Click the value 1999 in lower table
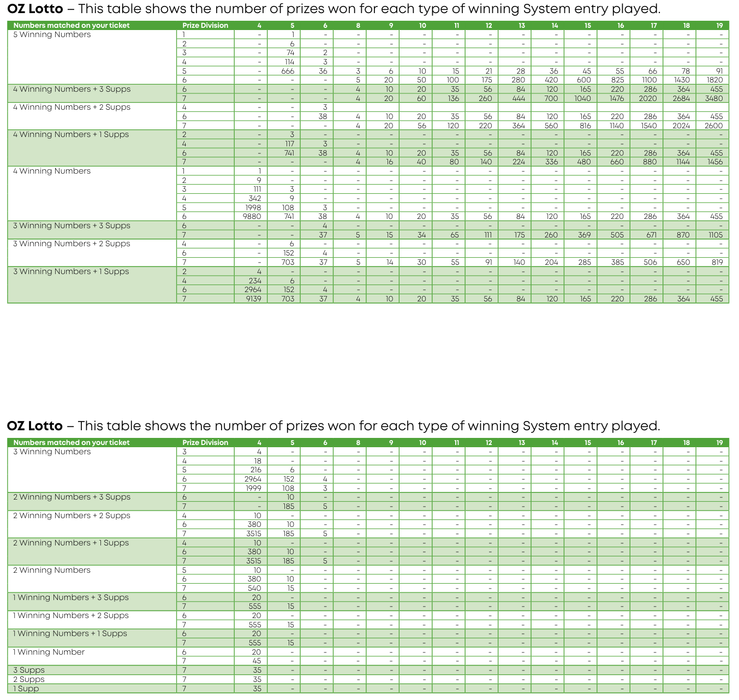Image resolution: width=739 pixels, height=700 pixels. (253, 488)
